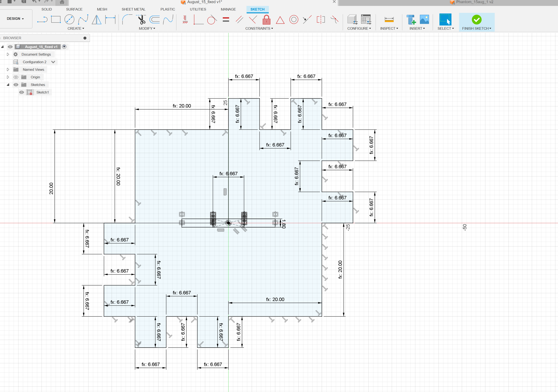This screenshot has height=392, width=558.
Task: Switch to the SHEET METAL tab
Action: tap(133, 9)
